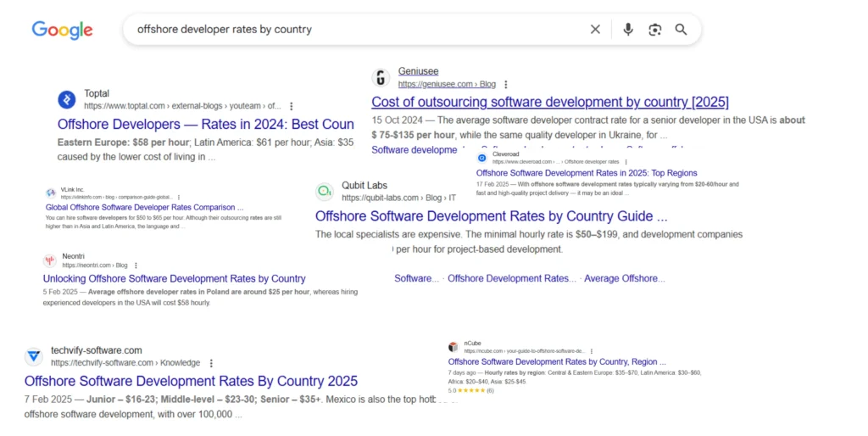Click the toptal.com external-blogs URL

point(182,106)
